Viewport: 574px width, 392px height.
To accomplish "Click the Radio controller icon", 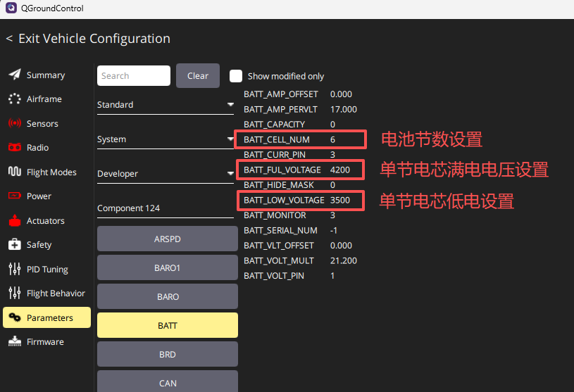I will [x=14, y=148].
